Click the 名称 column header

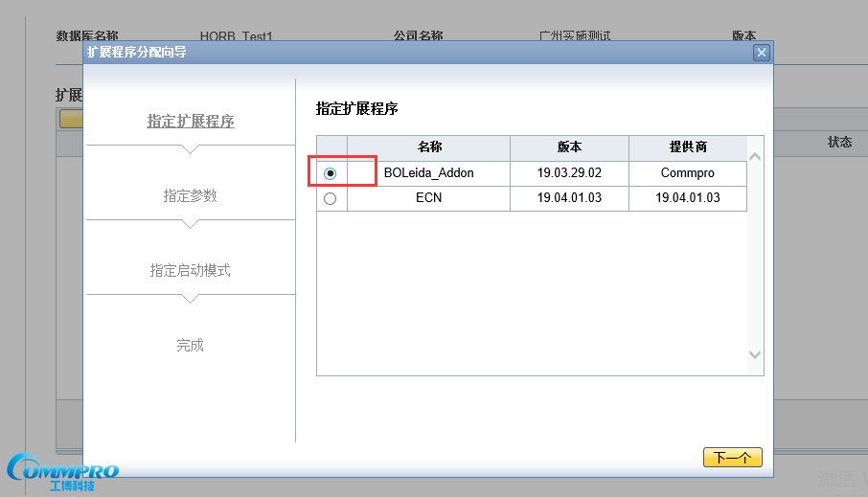[x=429, y=147]
